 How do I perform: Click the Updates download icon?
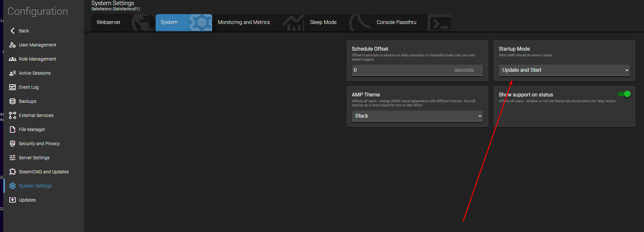[x=13, y=200]
